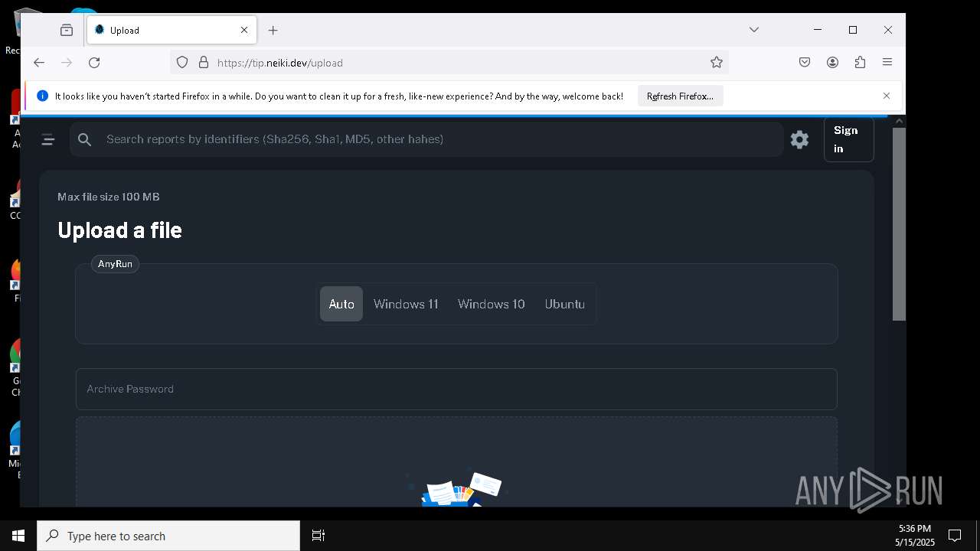Image resolution: width=980 pixels, height=551 pixels.
Task: Open settings via the gear icon
Action: pos(799,139)
